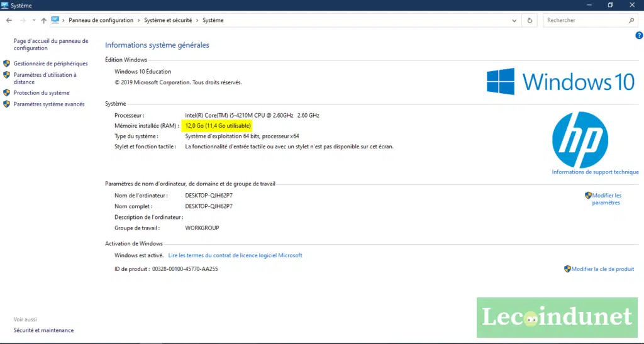
Task: Open the blue help question icon
Action: (x=639, y=36)
